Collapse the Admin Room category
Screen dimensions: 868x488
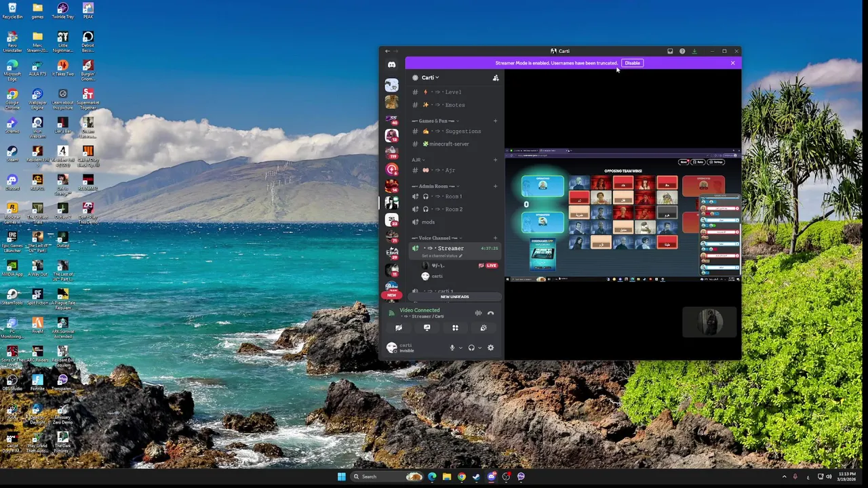point(435,186)
